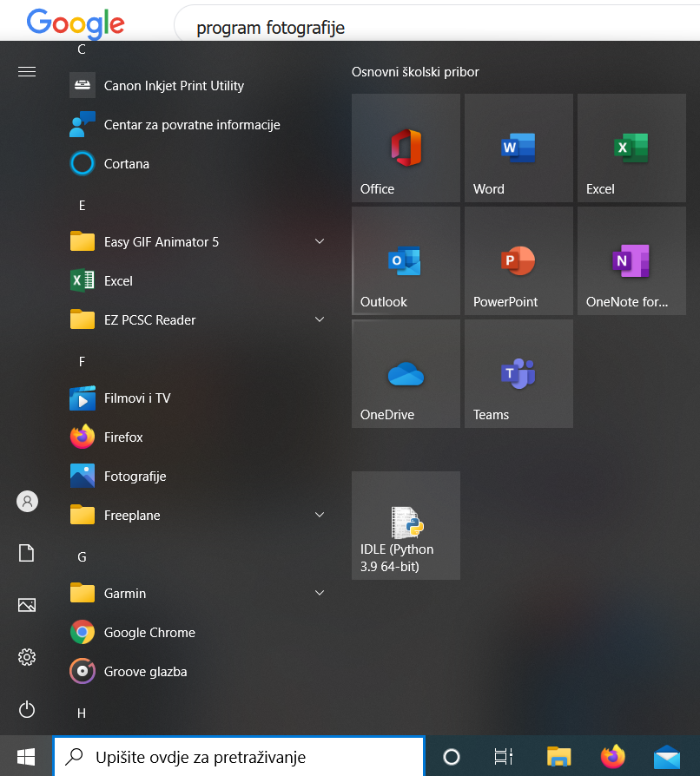The width and height of the screenshot is (700, 776).
Task: Open the OneNote tile
Action: (x=631, y=260)
